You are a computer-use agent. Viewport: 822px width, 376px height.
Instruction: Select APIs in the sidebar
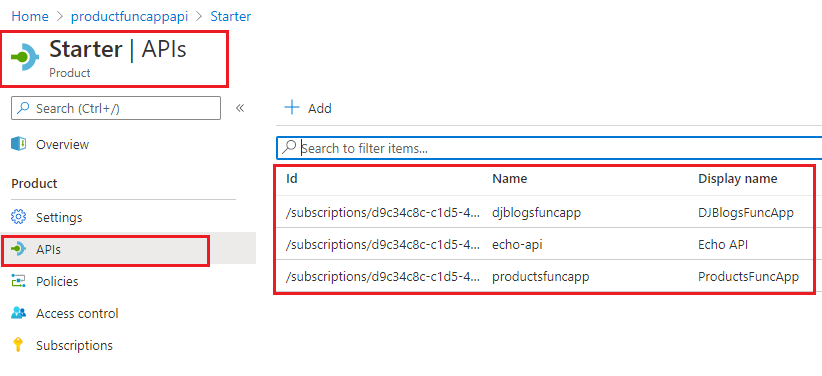[x=48, y=250]
